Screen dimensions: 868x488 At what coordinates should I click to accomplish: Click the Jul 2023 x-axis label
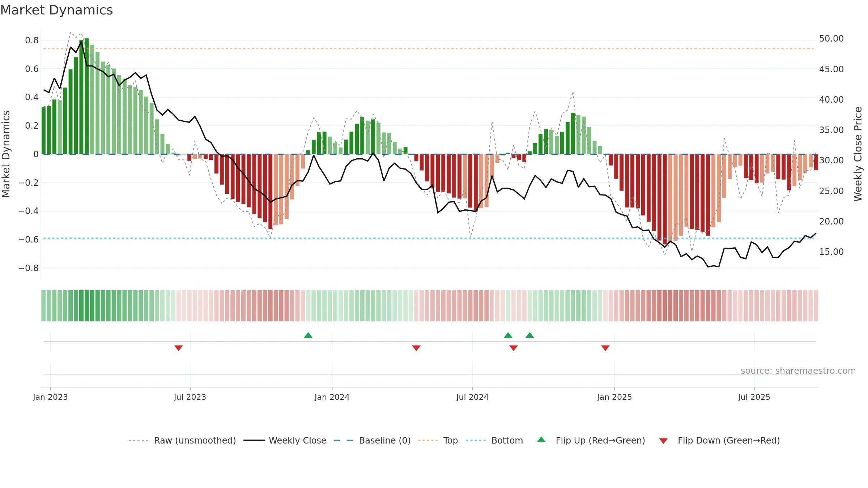pos(190,397)
